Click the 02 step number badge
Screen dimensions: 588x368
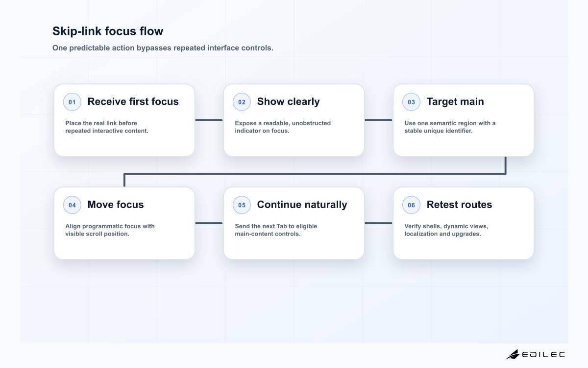(x=242, y=102)
